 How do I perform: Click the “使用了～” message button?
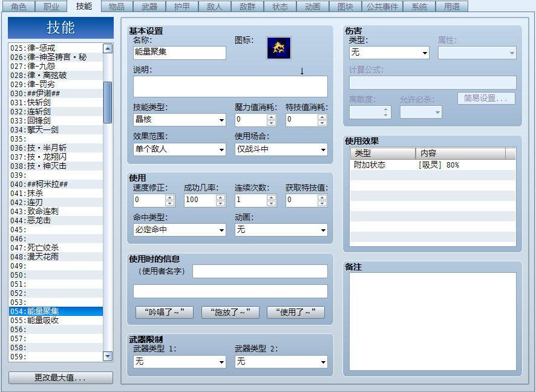pos(296,312)
